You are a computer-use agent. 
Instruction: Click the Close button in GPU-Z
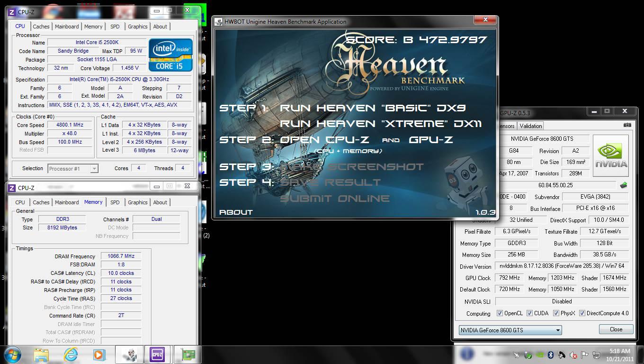tap(616, 329)
